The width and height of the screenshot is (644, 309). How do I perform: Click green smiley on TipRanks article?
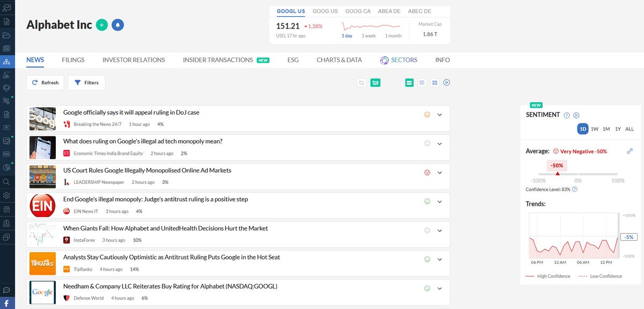pos(428,259)
